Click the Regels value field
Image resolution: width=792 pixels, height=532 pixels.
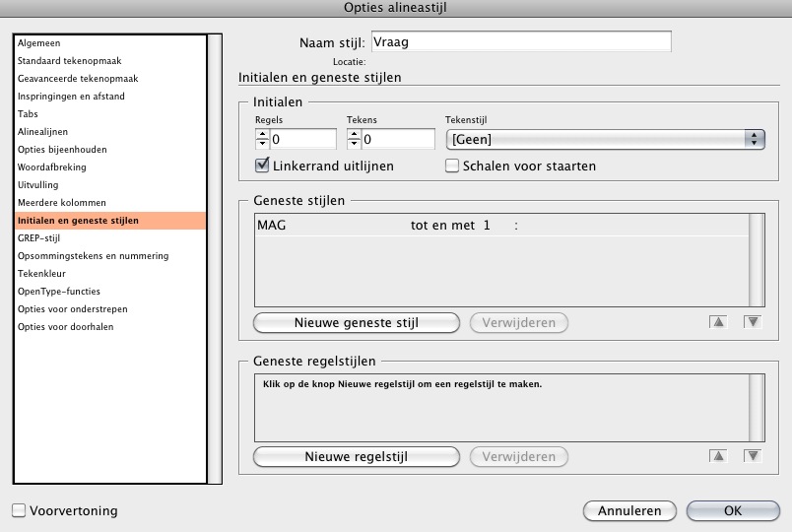tap(303, 139)
